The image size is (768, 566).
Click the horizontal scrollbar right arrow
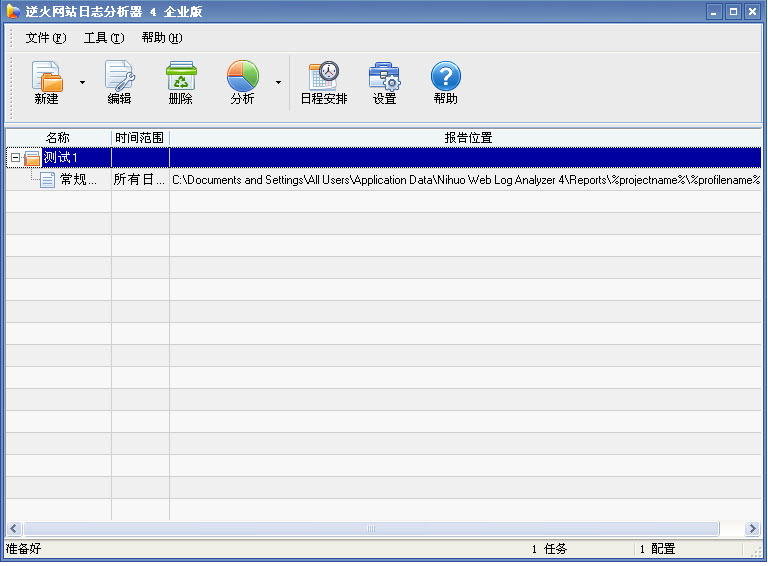753,528
